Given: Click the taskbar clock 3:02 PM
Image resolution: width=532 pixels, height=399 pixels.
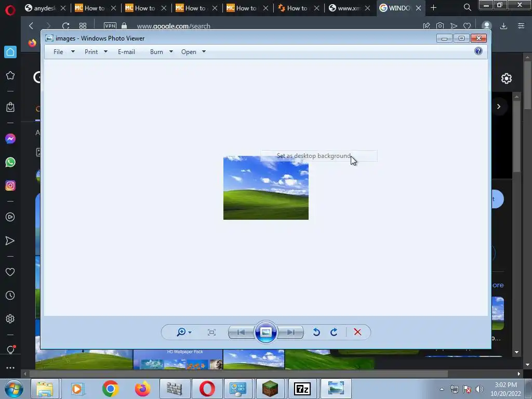Looking at the screenshot, I should (506, 385).
